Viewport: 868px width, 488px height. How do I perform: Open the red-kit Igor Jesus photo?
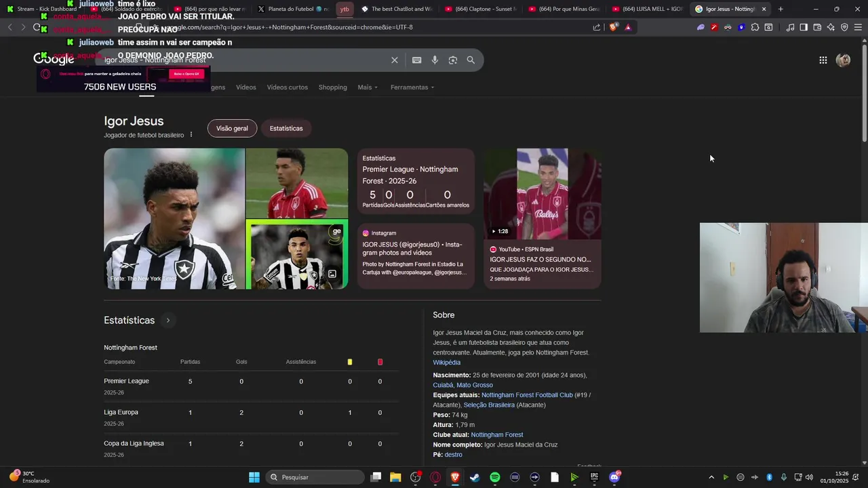[x=297, y=183]
